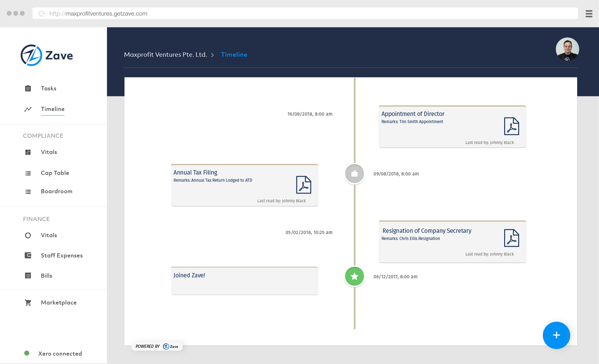Image resolution: width=599 pixels, height=364 pixels.
Task: Open the Annual Tax Filing card title
Action: pyautogui.click(x=195, y=172)
